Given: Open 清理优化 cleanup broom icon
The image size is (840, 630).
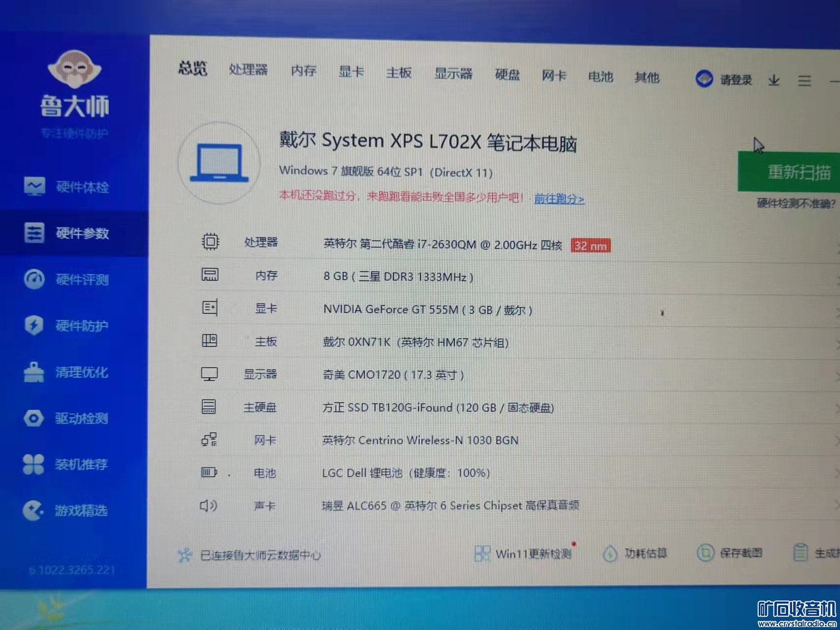Looking at the screenshot, I should 33,372.
